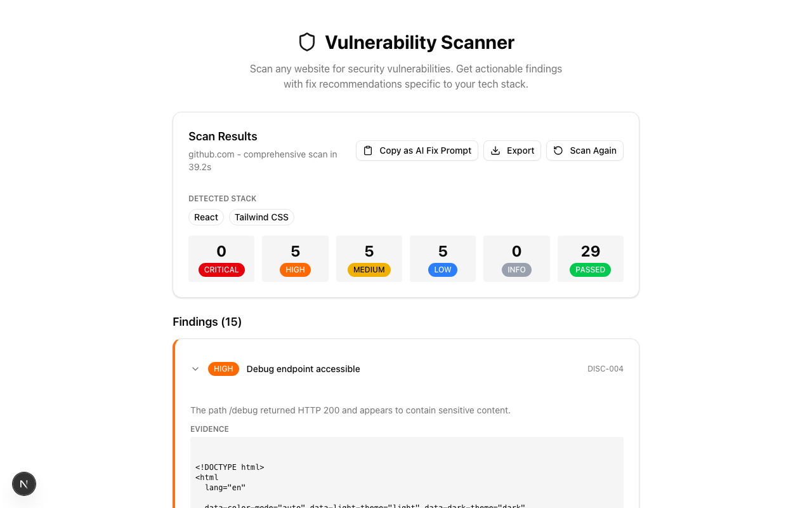
Task: Click the gray INFO severity badge
Action: tap(516, 269)
